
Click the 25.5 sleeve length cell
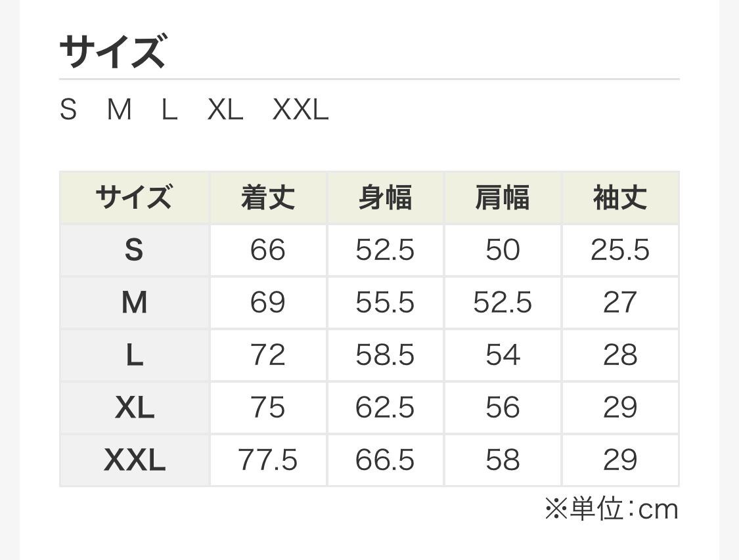[620, 250]
